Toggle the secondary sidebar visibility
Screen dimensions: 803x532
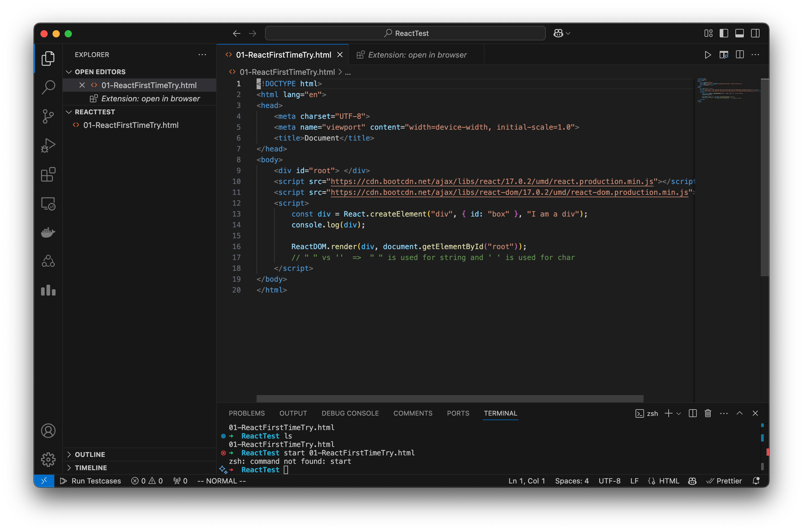756,33
